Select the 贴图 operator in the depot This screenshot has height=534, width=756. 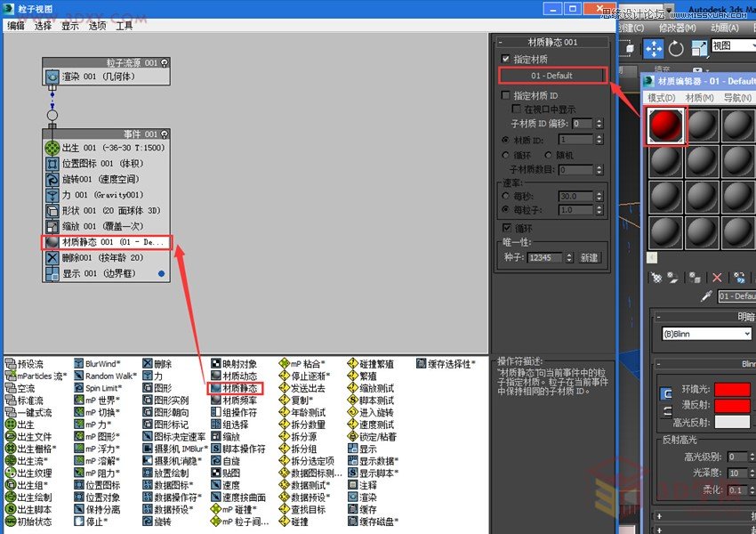(x=233, y=471)
